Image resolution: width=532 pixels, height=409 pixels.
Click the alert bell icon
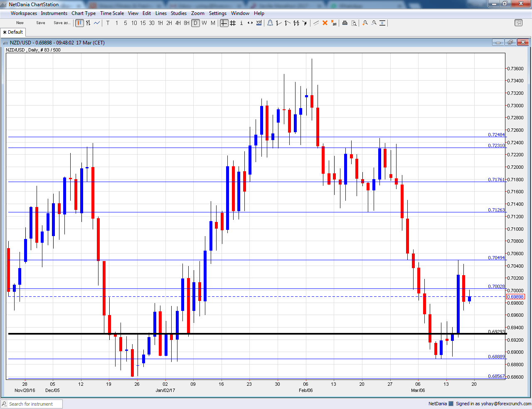(x=270, y=23)
